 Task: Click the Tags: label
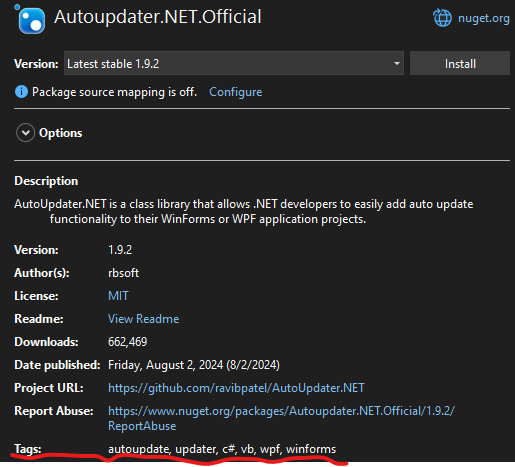[28, 449]
